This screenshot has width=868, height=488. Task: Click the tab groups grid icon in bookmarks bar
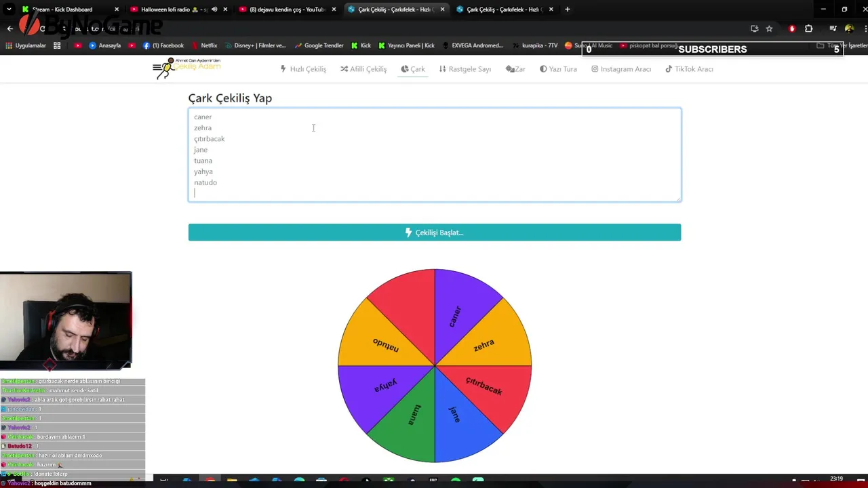click(57, 45)
